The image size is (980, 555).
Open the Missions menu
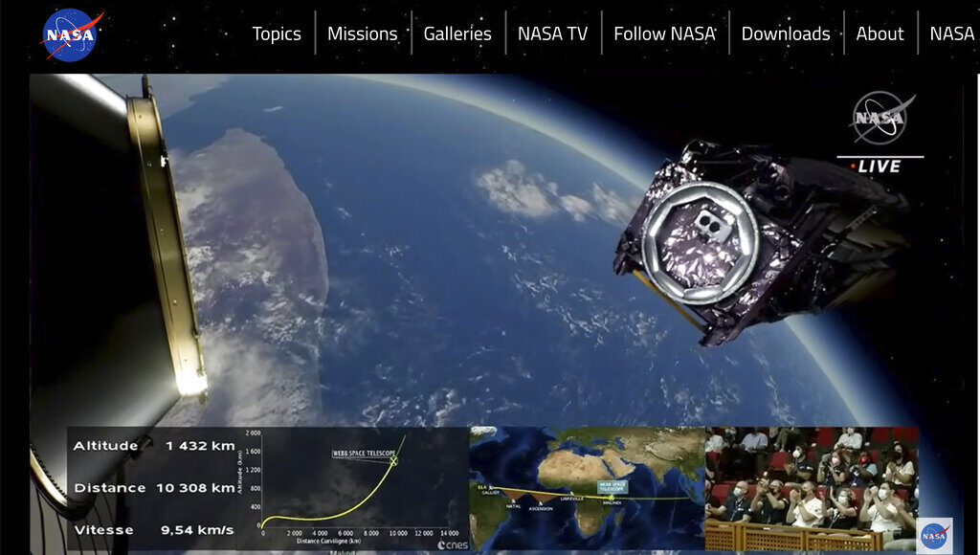tap(362, 33)
